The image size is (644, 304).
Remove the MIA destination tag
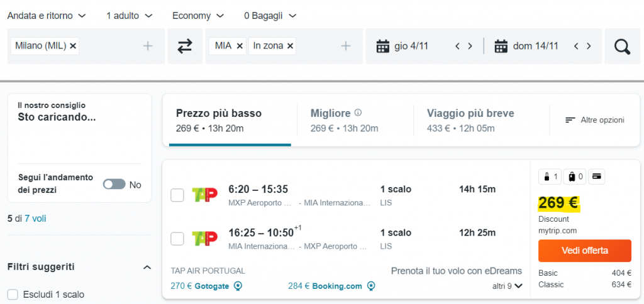point(240,46)
